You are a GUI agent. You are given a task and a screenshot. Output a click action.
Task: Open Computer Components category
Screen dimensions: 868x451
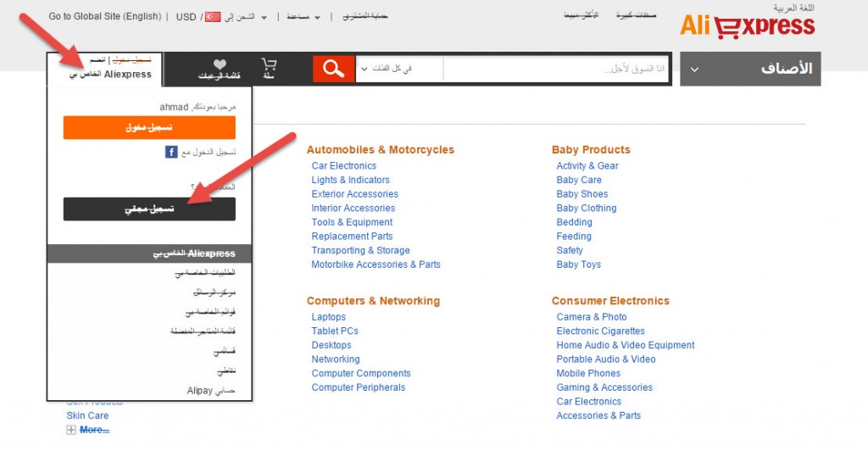361,374
